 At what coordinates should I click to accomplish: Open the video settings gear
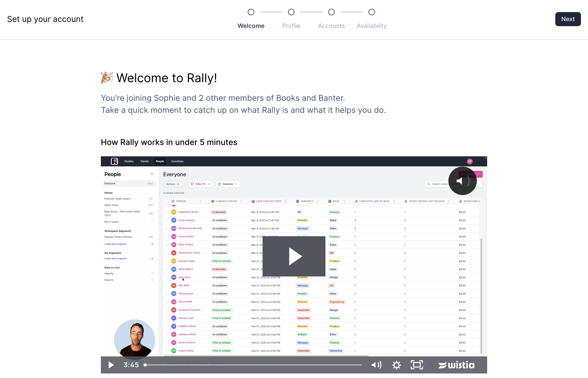coord(396,365)
